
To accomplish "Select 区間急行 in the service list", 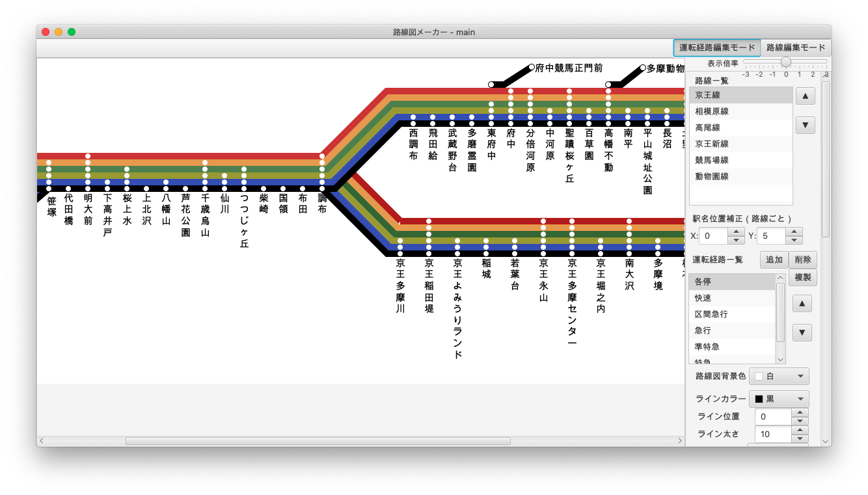I will (732, 314).
